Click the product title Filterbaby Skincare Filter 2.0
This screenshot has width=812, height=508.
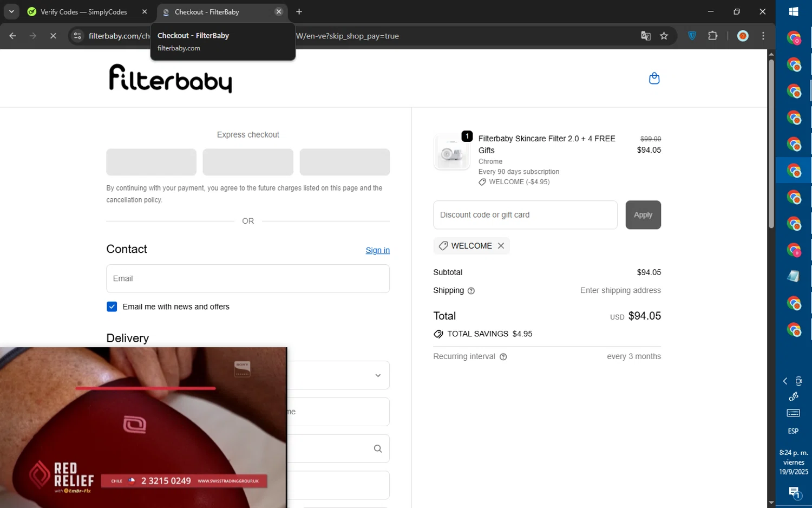click(547, 145)
